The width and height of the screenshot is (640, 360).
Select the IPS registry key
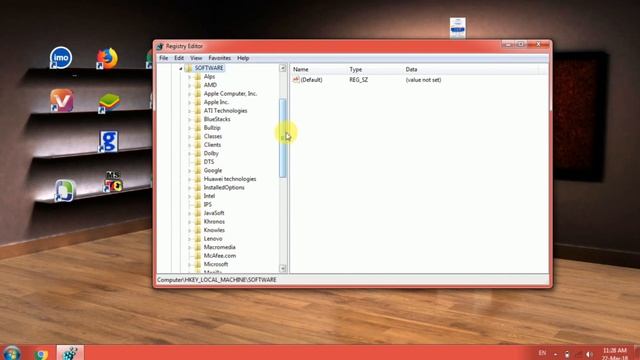tap(208, 204)
